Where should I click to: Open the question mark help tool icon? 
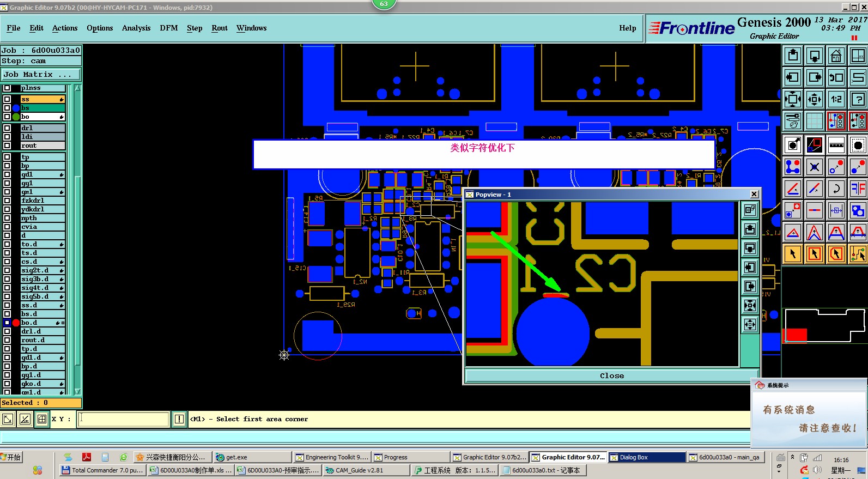(858, 99)
